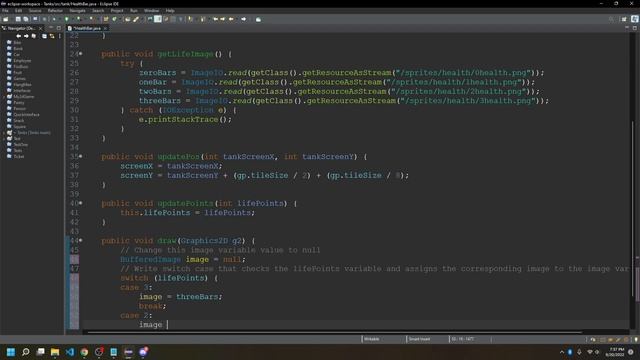
Task: Click the Save All toolbar icon
Action: pyautogui.click(x=26, y=19)
